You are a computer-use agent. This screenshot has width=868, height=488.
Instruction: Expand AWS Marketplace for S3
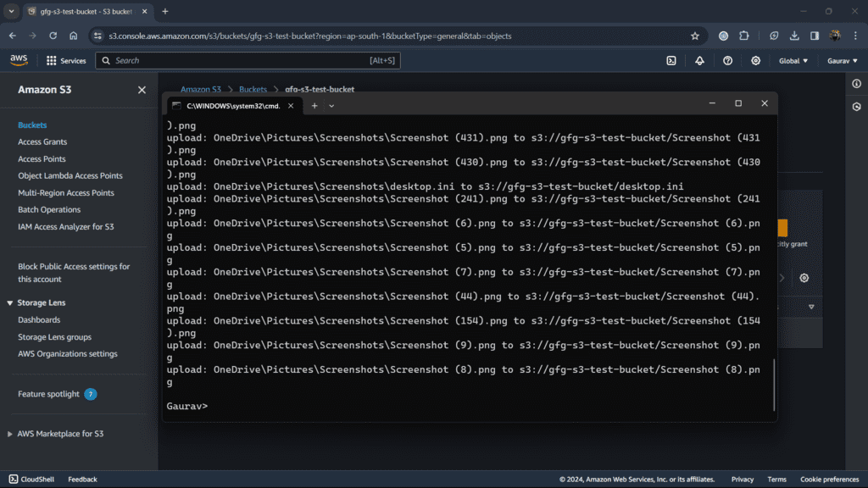click(x=9, y=434)
